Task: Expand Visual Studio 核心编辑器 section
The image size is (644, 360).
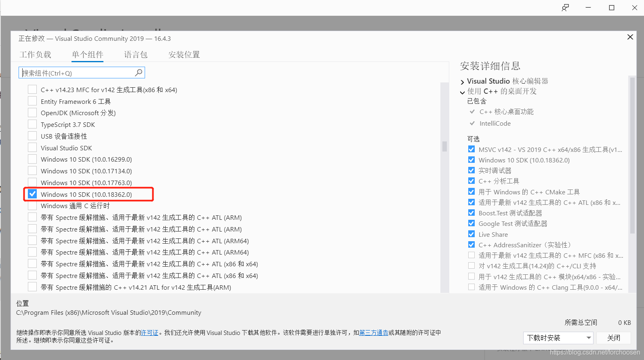Action: click(462, 82)
